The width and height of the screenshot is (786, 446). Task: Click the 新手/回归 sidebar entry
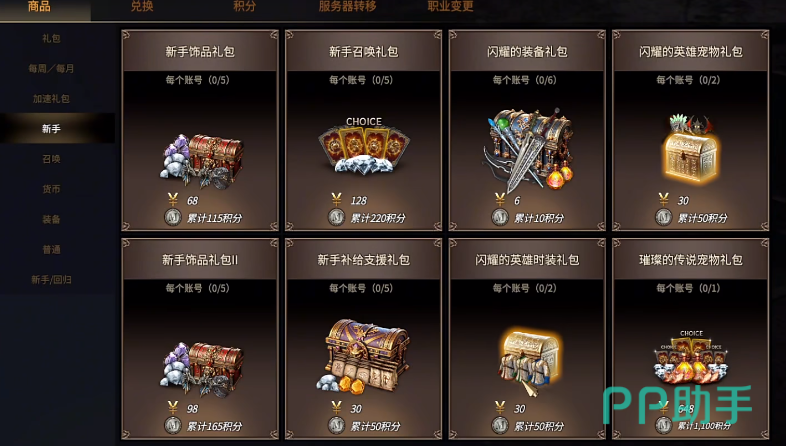tap(51, 280)
